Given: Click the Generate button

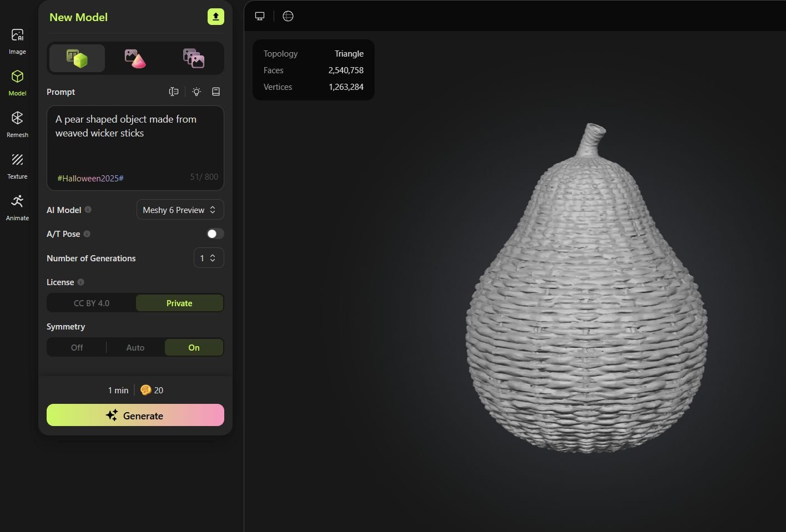Looking at the screenshot, I should (x=135, y=416).
